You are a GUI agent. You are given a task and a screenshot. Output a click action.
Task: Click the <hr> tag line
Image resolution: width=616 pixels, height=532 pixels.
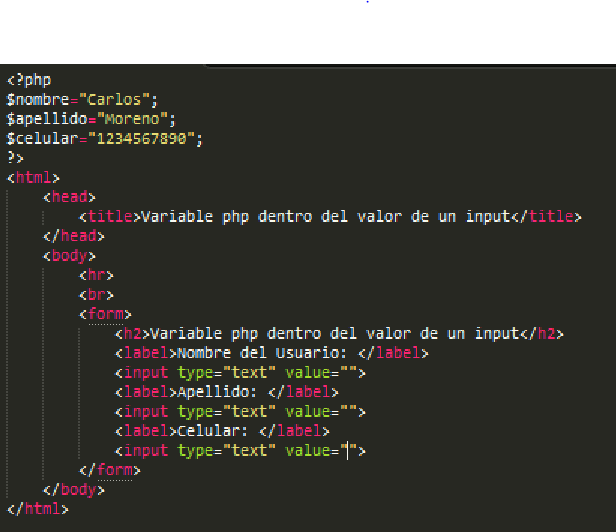pos(96,275)
